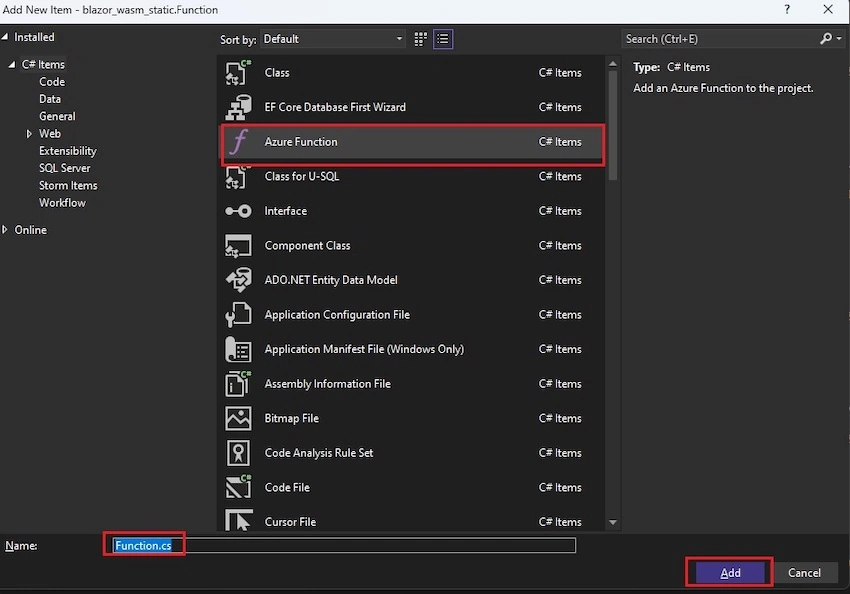Image resolution: width=850 pixels, height=594 pixels.
Task: Select "Bitmap File" item name
Action: coord(292,418)
